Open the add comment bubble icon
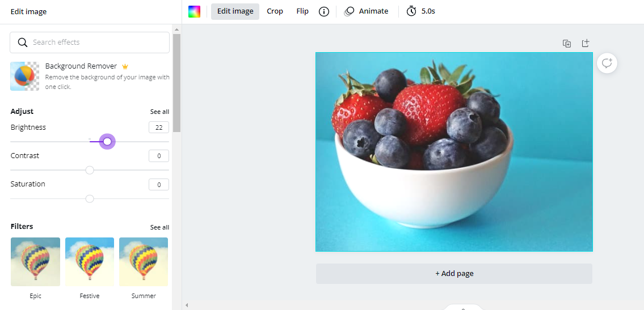644x310 pixels. (x=607, y=63)
